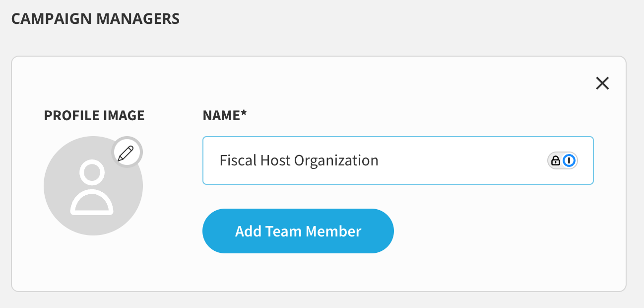
Task: Dismiss the campaign manager card with X
Action: (x=602, y=83)
